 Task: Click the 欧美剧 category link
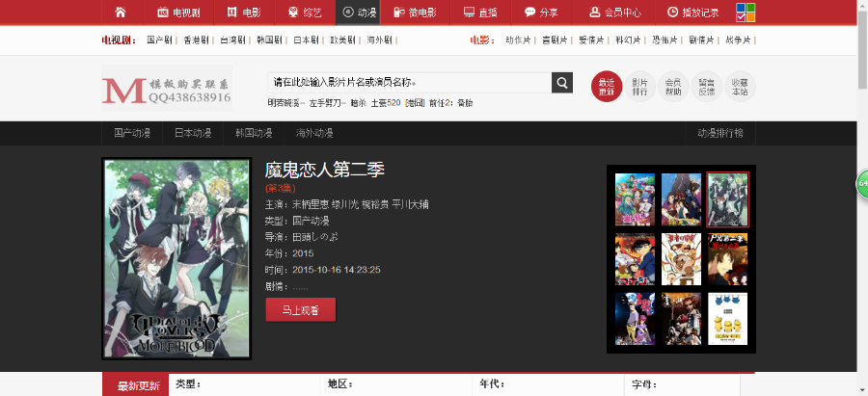[x=342, y=40]
